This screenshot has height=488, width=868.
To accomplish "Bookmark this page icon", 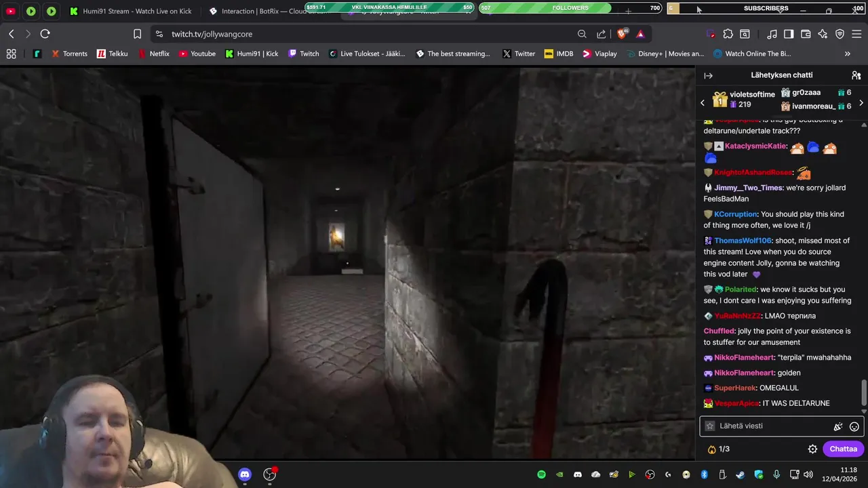I will pyautogui.click(x=138, y=34).
